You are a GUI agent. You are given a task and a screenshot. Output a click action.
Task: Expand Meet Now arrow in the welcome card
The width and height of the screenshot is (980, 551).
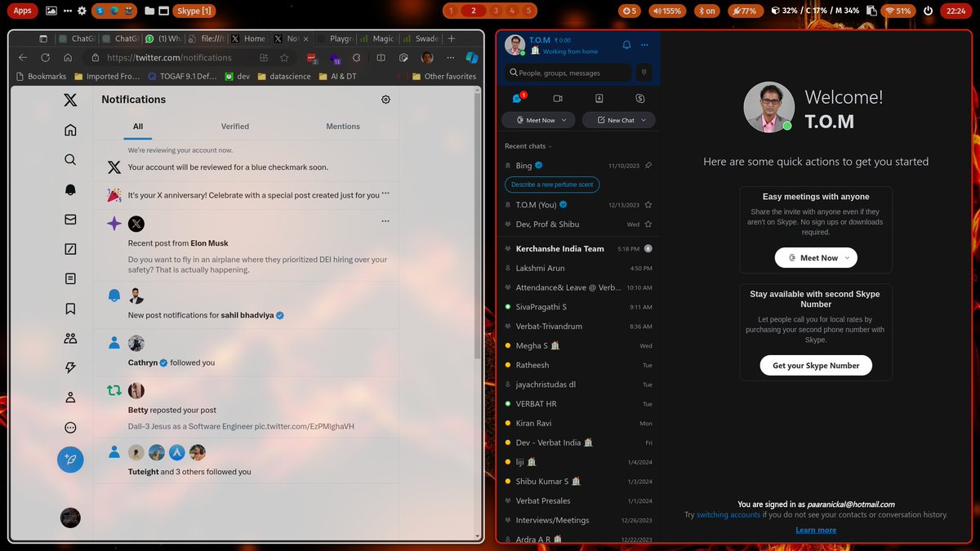pos(847,258)
